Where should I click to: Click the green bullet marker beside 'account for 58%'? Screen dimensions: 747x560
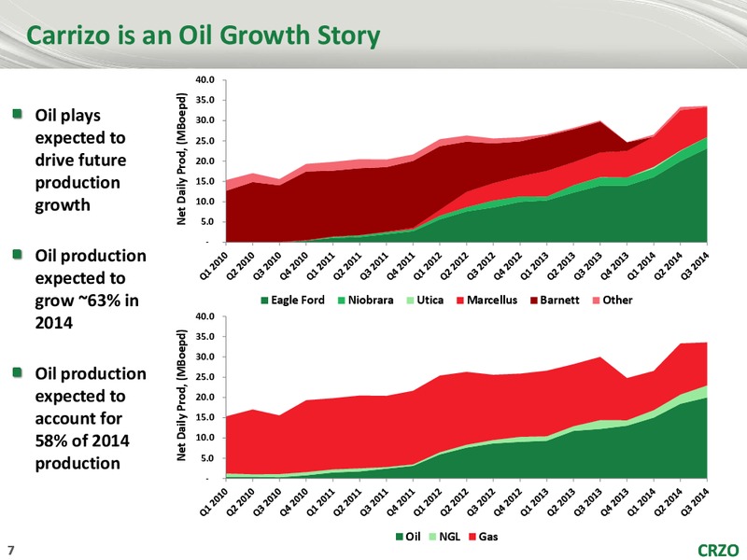coord(18,372)
